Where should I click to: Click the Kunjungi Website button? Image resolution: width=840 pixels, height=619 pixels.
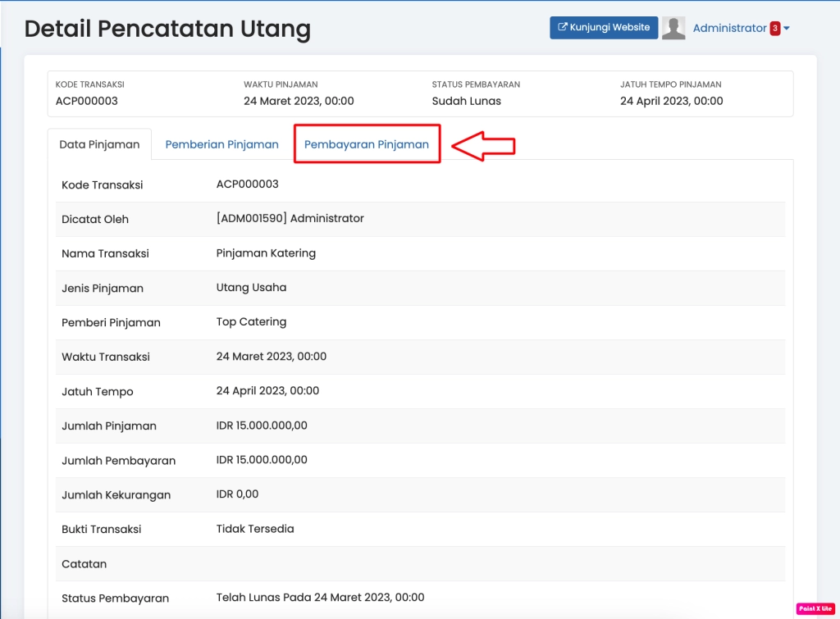pos(604,27)
